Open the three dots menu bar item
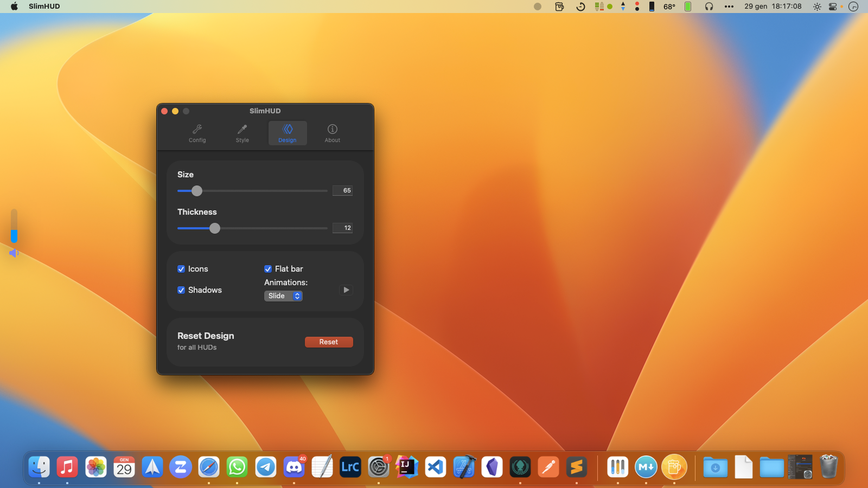Viewport: 868px width, 488px height. coord(729,7)
